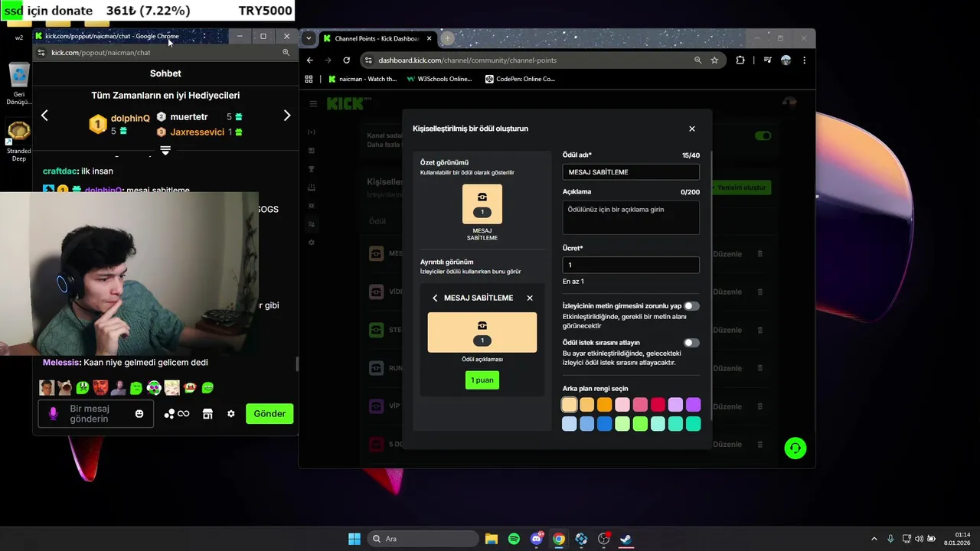Open the chat shop icon

pos(207,414)
